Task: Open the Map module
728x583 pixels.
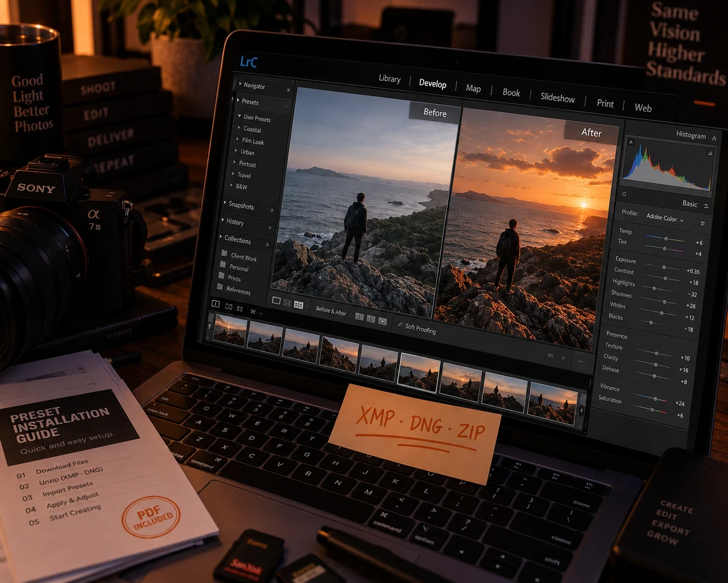Action: pos(473,88)
